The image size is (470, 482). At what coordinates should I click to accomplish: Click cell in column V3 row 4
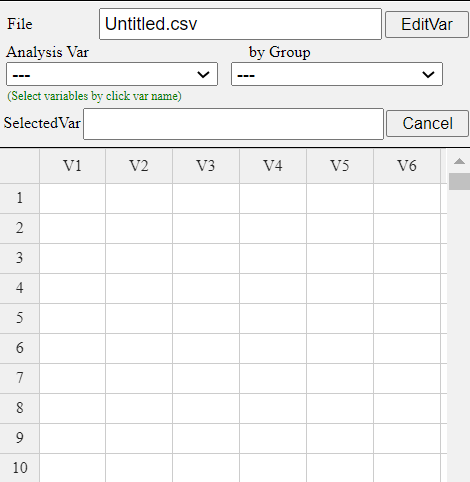pos(206,288)
